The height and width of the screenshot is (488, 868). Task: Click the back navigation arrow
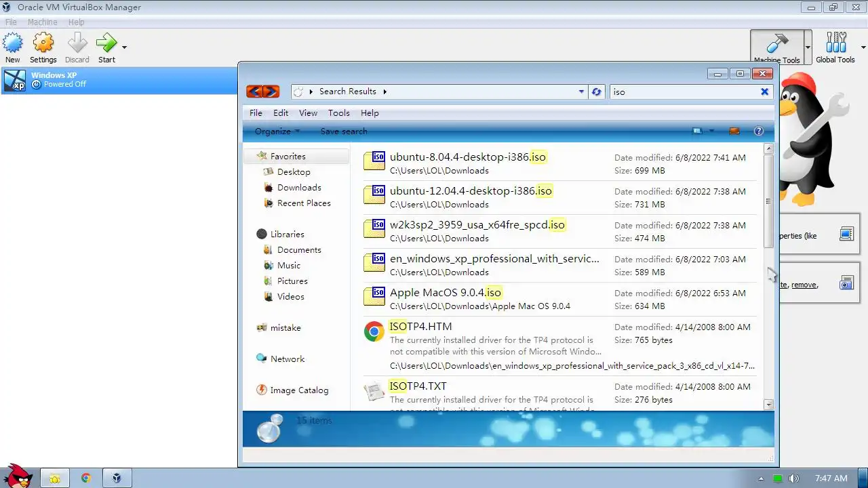click(254, 91)
